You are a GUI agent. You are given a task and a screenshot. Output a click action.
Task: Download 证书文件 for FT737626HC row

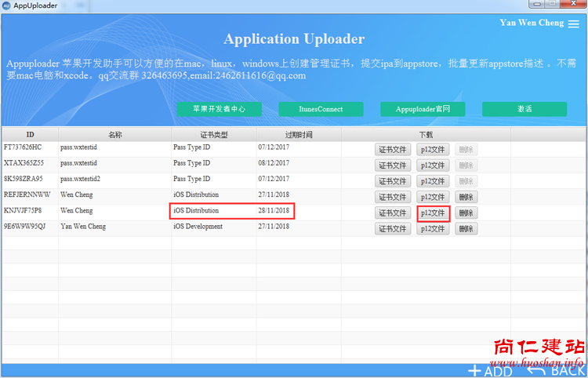coord(393,150)
